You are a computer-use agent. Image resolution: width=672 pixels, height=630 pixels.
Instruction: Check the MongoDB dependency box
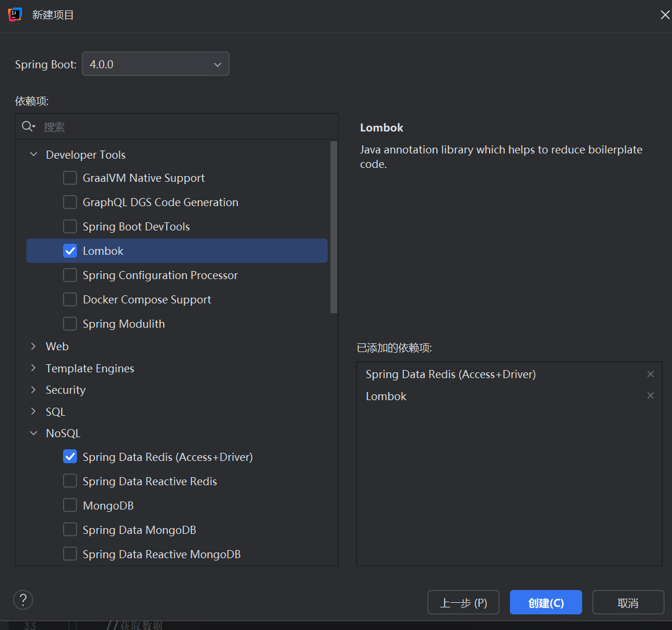pos(70,505)
